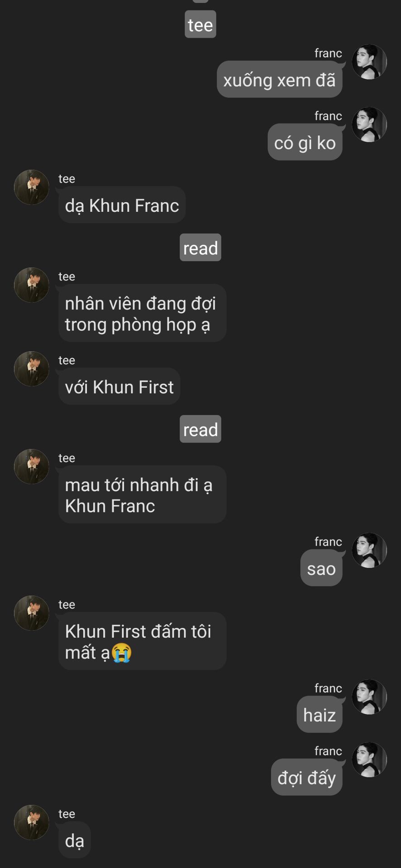Tap tee's avatar beside 'Khun First đấm tôi' message

pos(32,613)
